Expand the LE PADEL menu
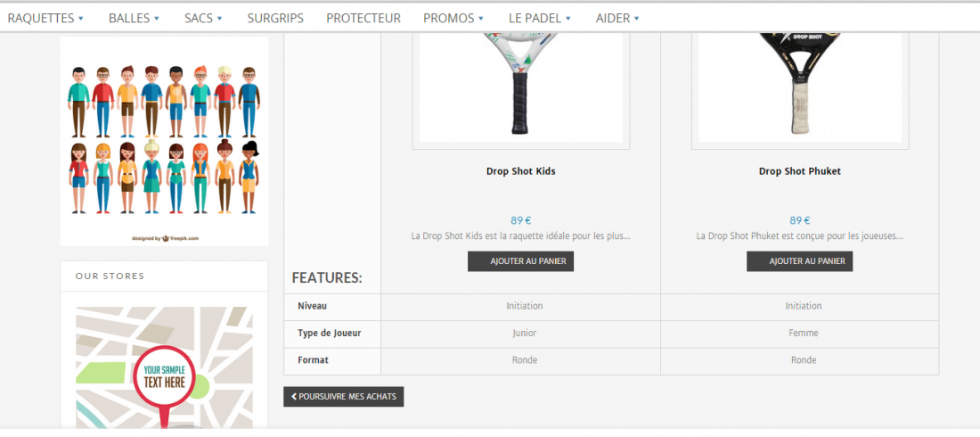Viewport: 980px width, 437px height. [x=539, y=18]
